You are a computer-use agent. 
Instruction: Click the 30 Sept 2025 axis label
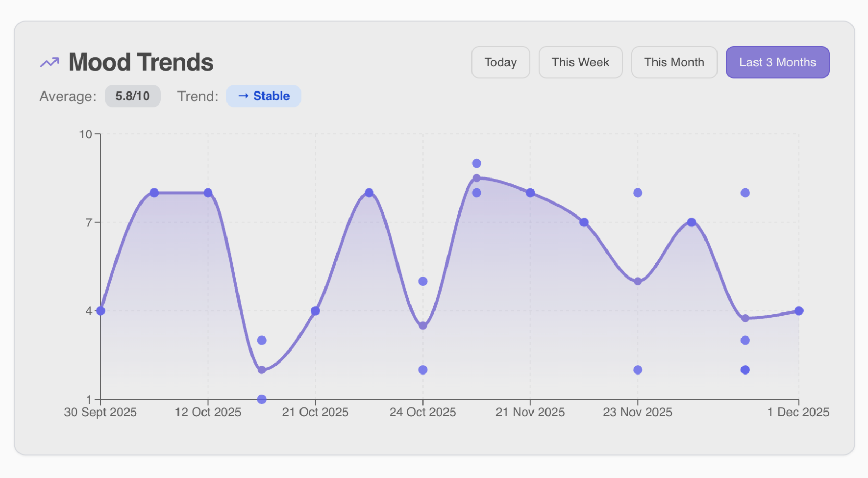pos(100,412)
